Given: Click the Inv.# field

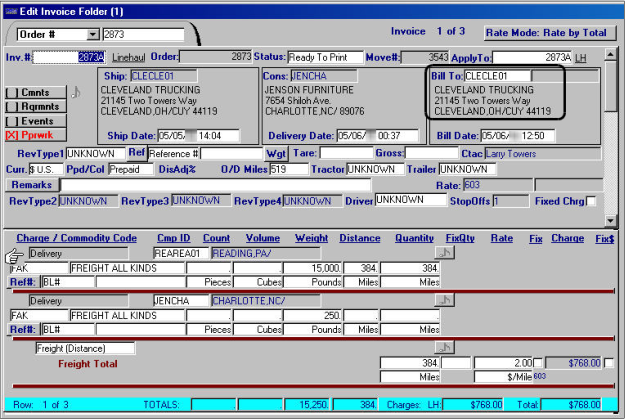Looking at the screenshot, I should pyautogui.click(x=69, y=57).
